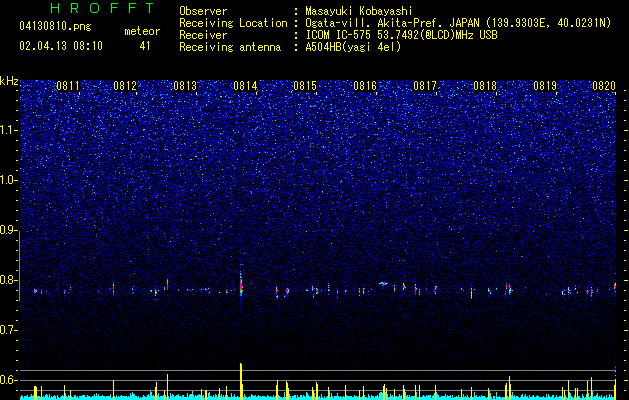Click the meteor count label
629x400 pixels.
pos(142,31)
